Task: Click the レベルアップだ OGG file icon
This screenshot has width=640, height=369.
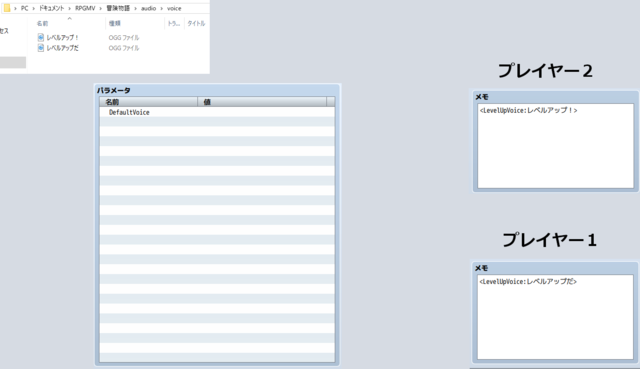Action: [x=40, y=48]
